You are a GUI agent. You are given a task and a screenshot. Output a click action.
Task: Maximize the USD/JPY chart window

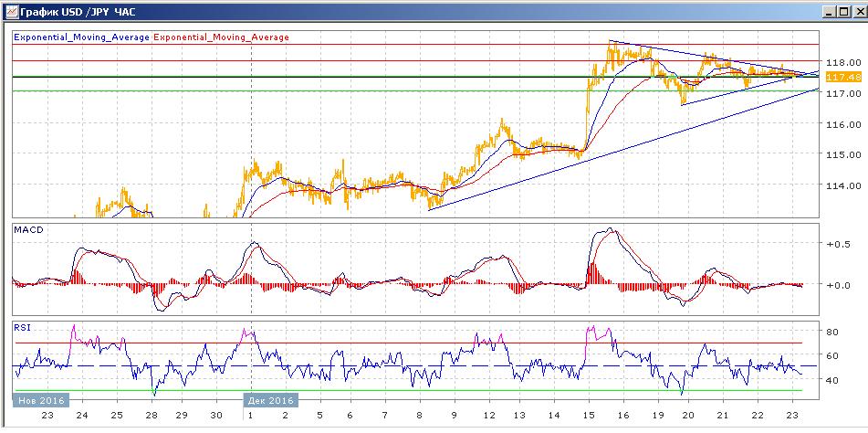[841, 10]
